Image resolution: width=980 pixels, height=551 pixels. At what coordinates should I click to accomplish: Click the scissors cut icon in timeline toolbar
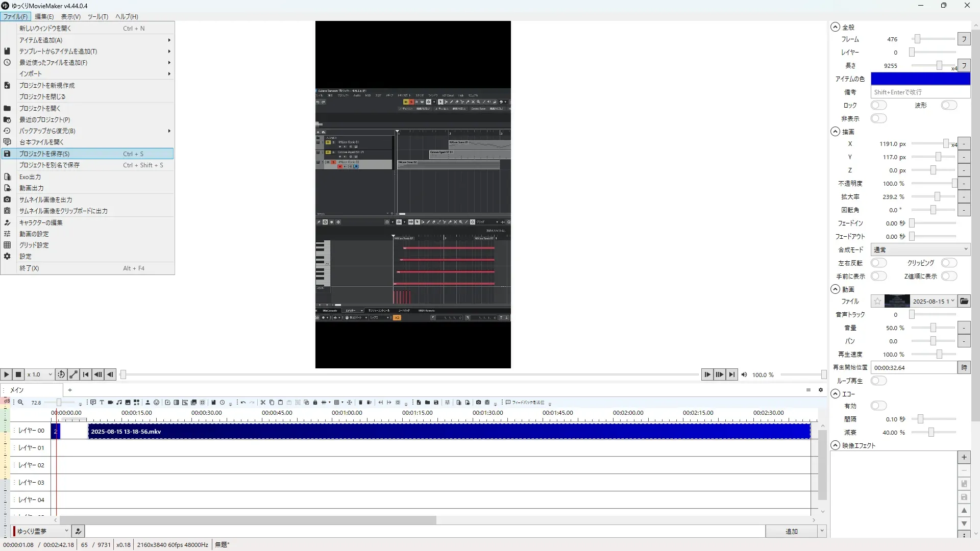click(x=263, y=403)
